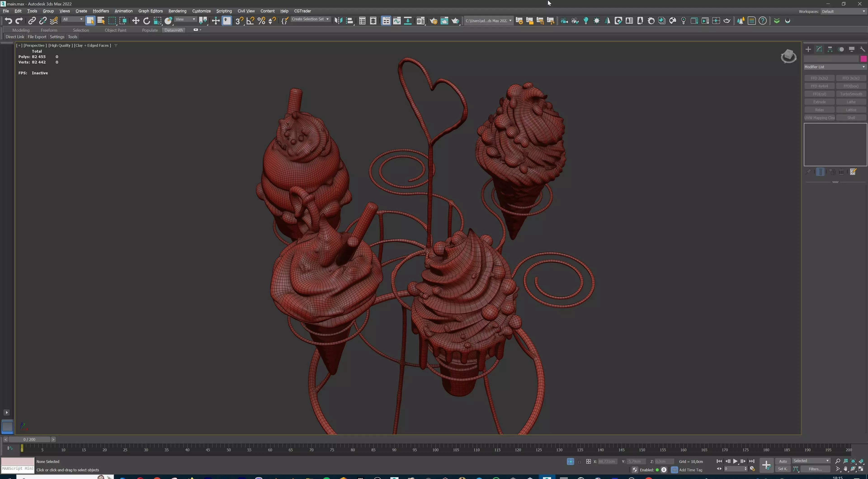
Task: Open the Create Selection Set dropdown
Action: click(x=310, y=19)
